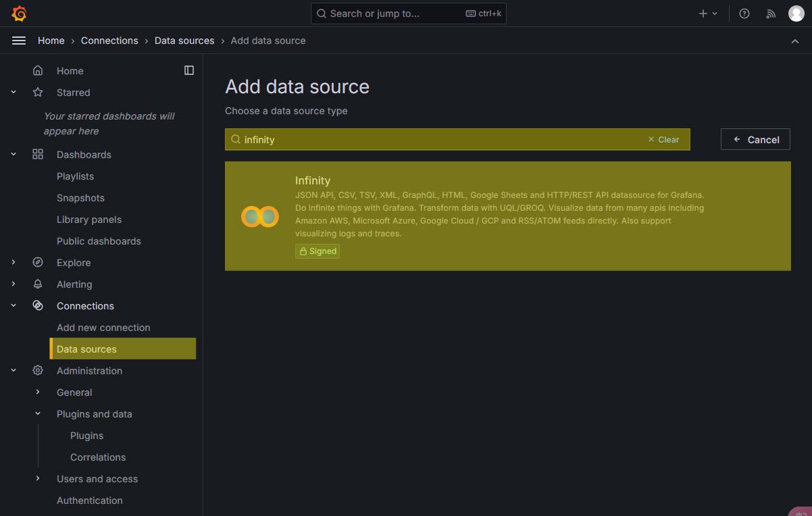Expand the Explore section chevron

[14, 262]
